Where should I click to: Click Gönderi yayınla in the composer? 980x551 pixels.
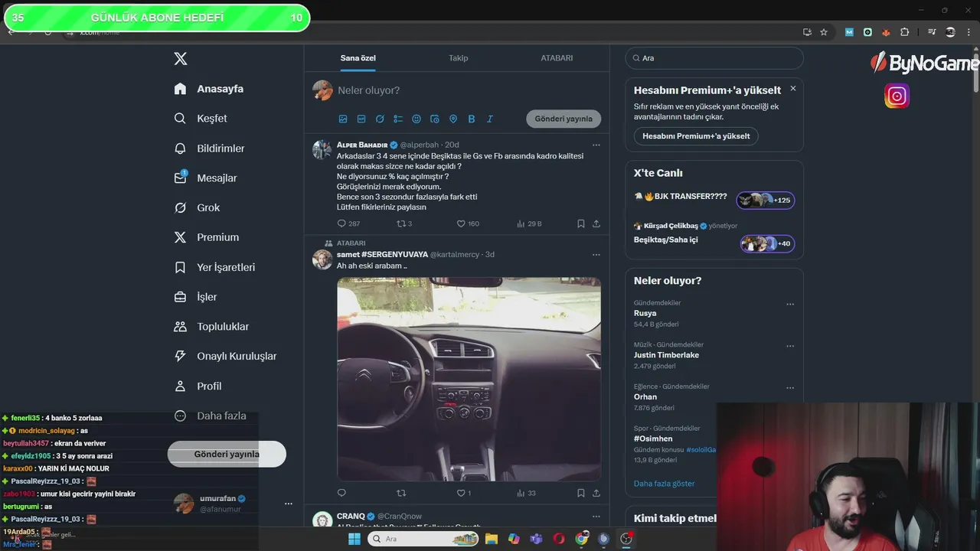[563, 119]
